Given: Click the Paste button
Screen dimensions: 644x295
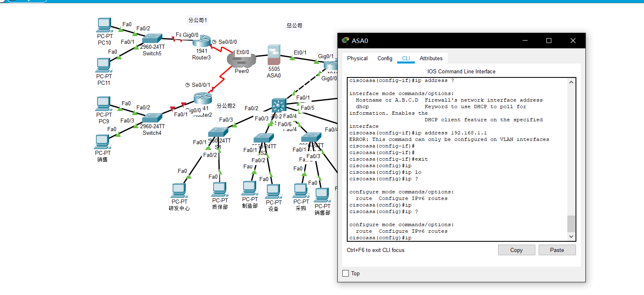Looking at the screenshot, I should [557, 250].
